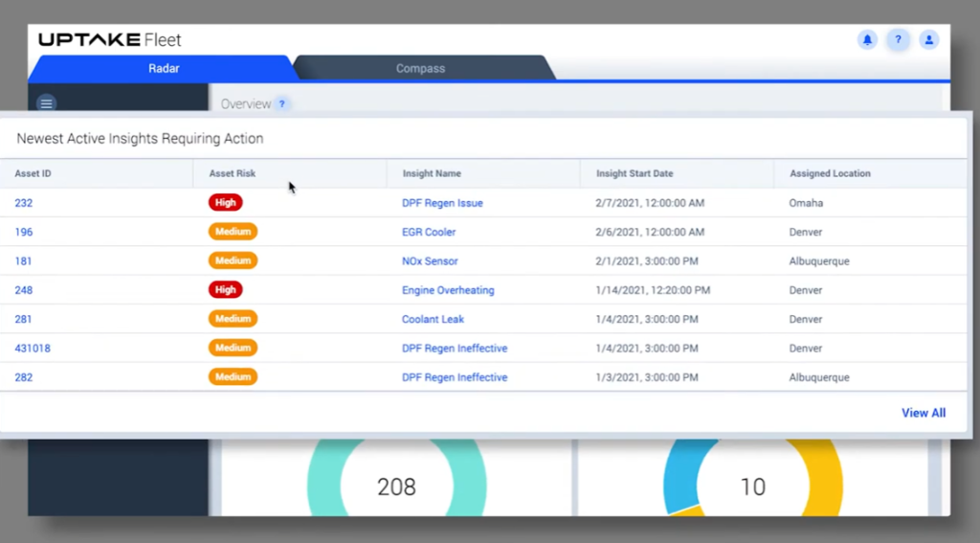Switch to the Compass tab
This screenshot has width=980, height=543.
point(420,69)
